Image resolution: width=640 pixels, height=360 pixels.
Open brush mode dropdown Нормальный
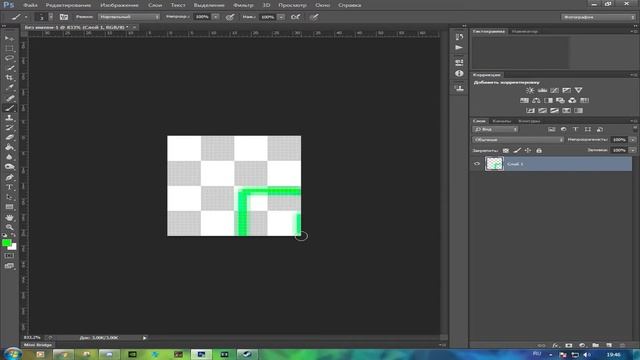tap(129, 17)
